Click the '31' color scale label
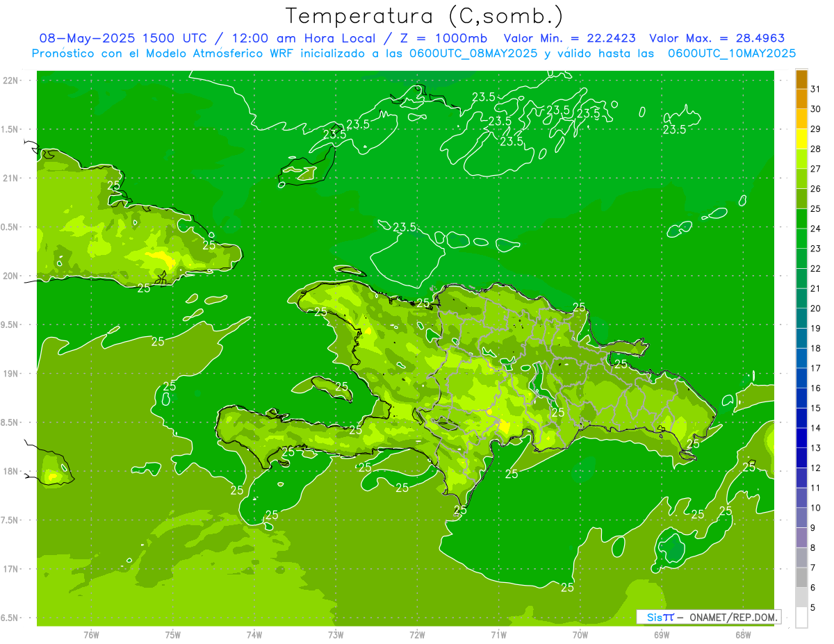 click(816, 88)
